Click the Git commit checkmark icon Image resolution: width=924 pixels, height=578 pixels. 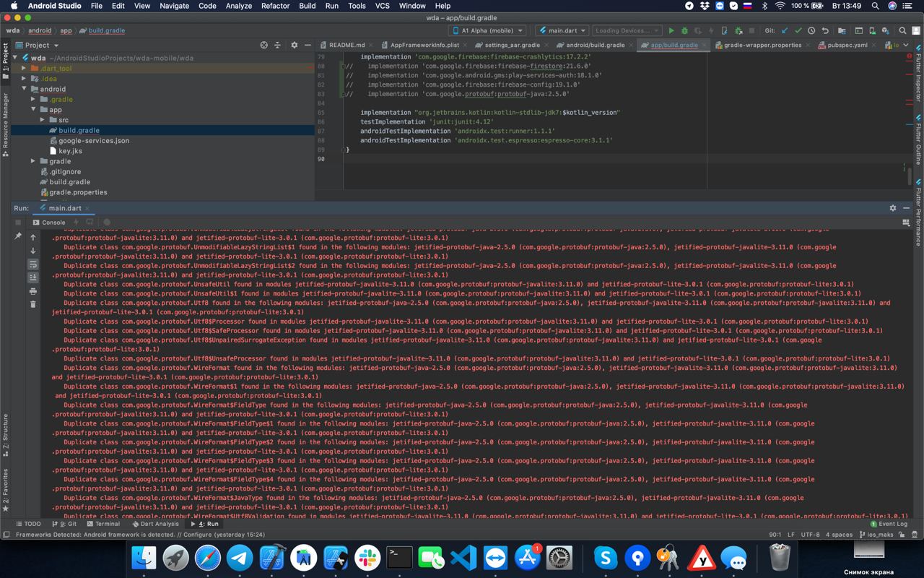coord(798,30)
